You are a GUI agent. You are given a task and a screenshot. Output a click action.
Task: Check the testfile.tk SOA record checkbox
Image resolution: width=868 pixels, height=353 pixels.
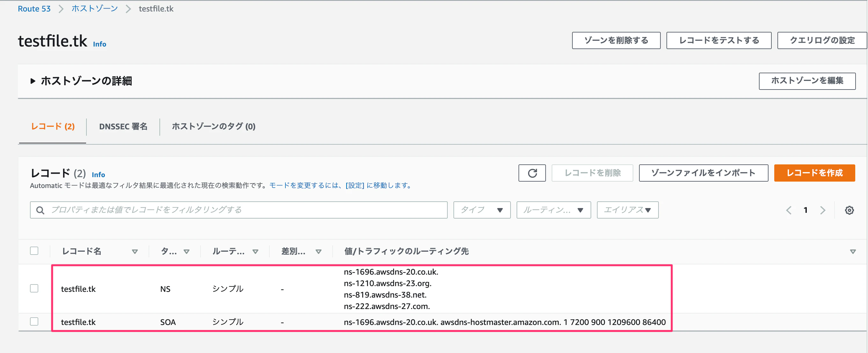coord(34,321)
